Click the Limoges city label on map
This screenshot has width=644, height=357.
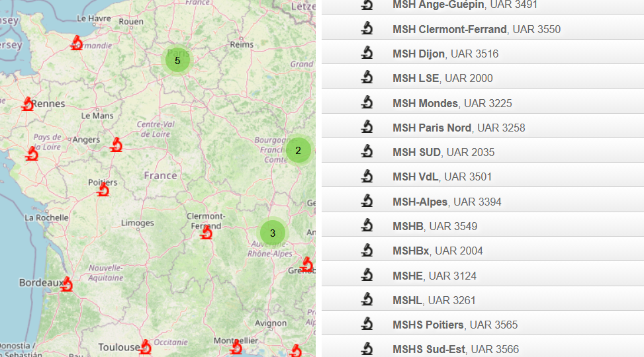pos(138,223)
